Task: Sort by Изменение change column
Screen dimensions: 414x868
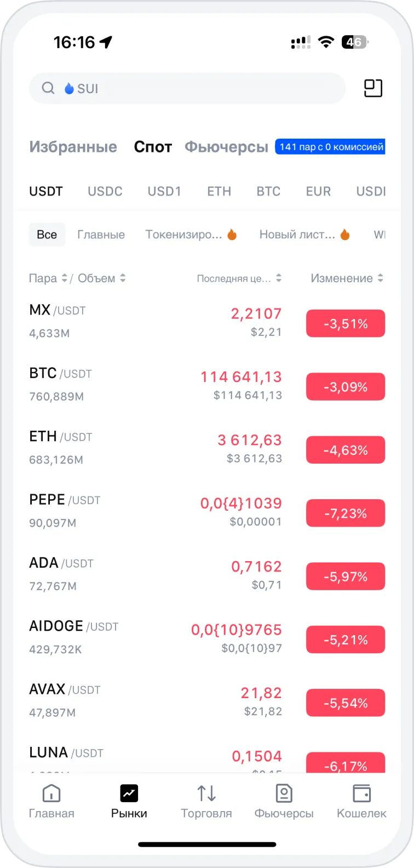Action: tap(347, 278)
